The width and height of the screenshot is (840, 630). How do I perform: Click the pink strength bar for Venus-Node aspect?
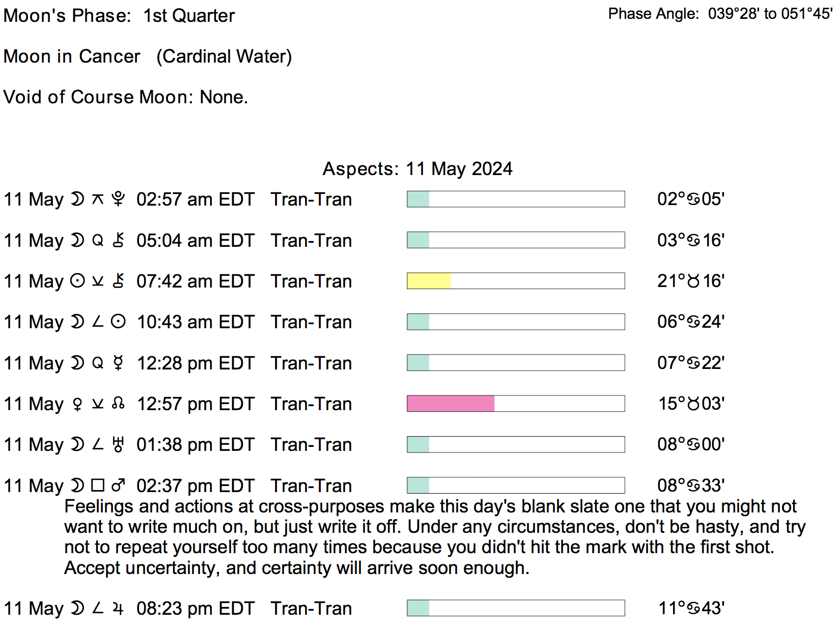pos(451,404)
